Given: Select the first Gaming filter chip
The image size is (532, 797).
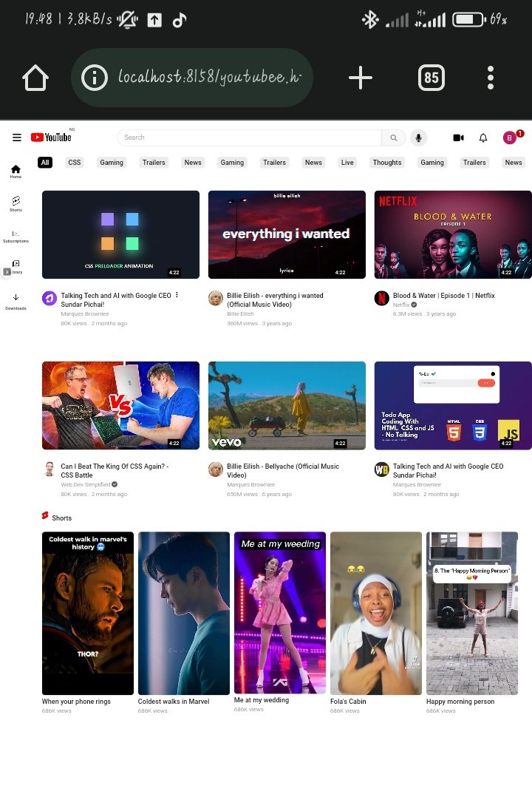Looking at the screenshot, I should 112,163.
